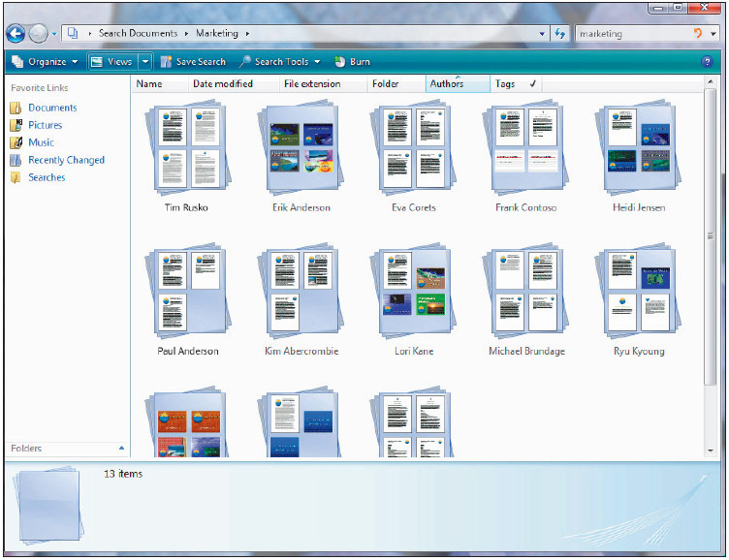The width and height of the screenshot is (729, 560).
Task: Click the Marketing breadcrumb in address bar
Action: click(216, 33)
